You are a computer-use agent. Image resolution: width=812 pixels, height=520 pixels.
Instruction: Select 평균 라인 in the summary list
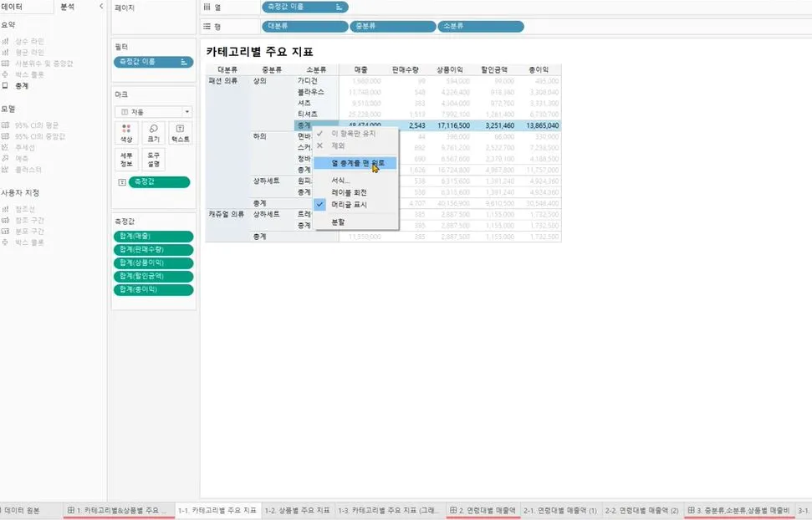tap(29, 53)
